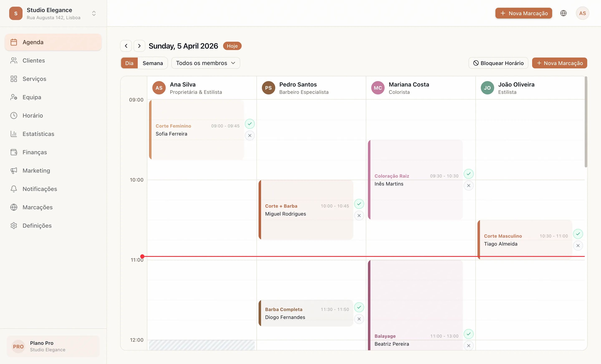Confirm Diogo Fernandes' Barba Completa appointment

[359, 307]
